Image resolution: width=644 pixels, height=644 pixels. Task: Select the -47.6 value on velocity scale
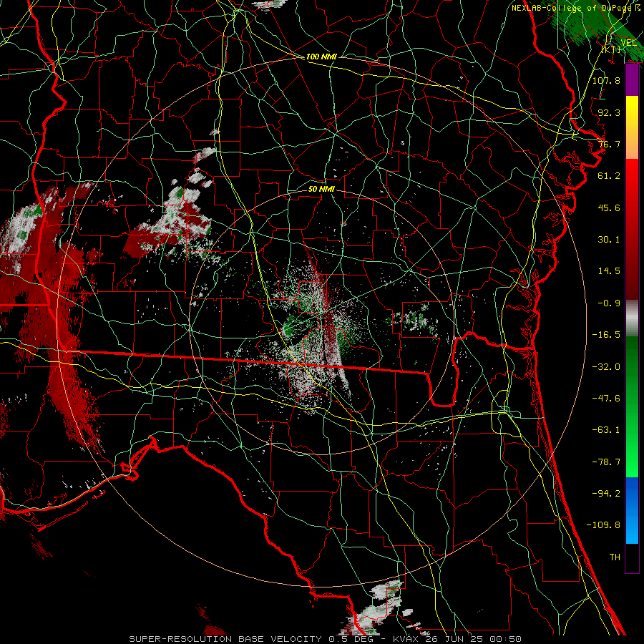[x=606, y=399]
